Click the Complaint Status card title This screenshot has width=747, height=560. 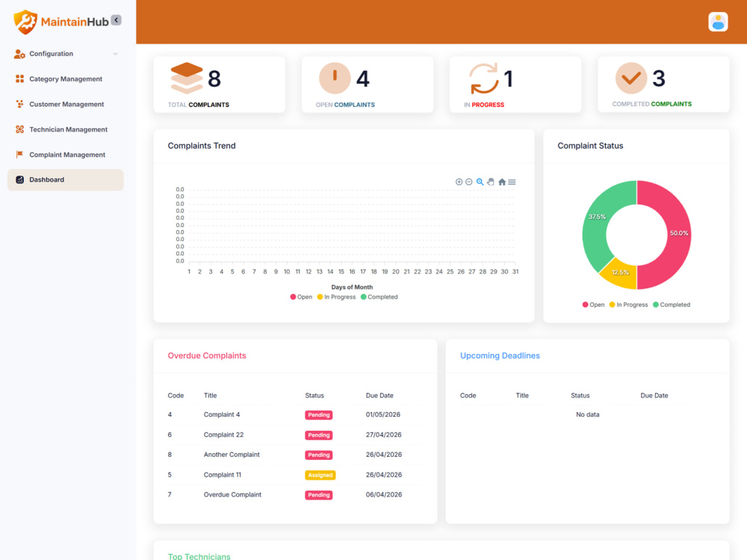pos(590,146)
